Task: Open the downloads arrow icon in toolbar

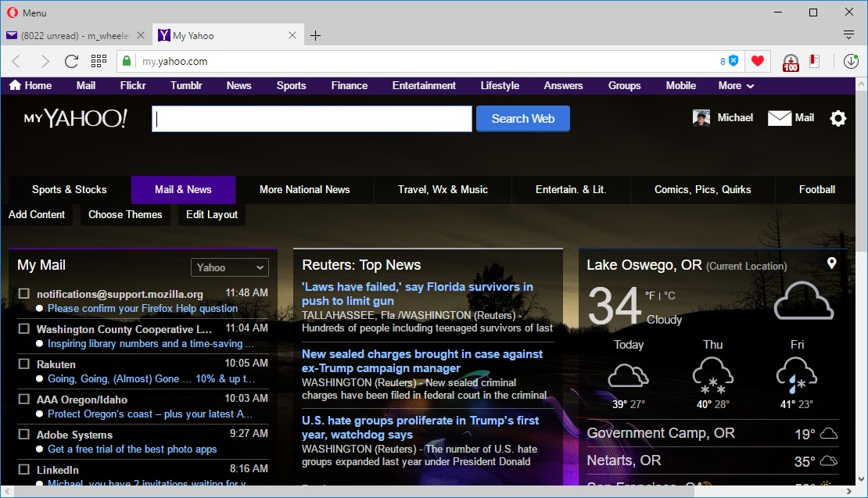Action: click(851, 62)
